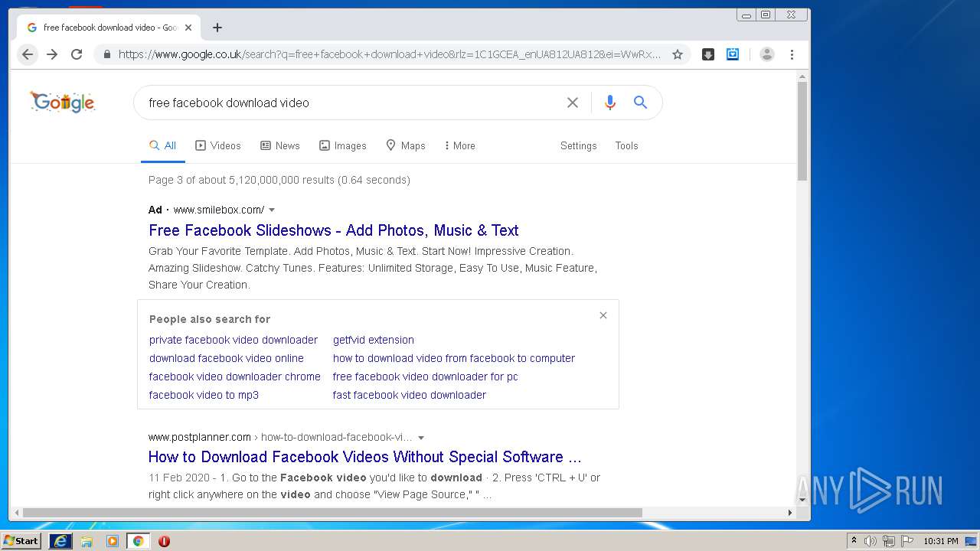Search private facebook video downloader

(234, 340)
